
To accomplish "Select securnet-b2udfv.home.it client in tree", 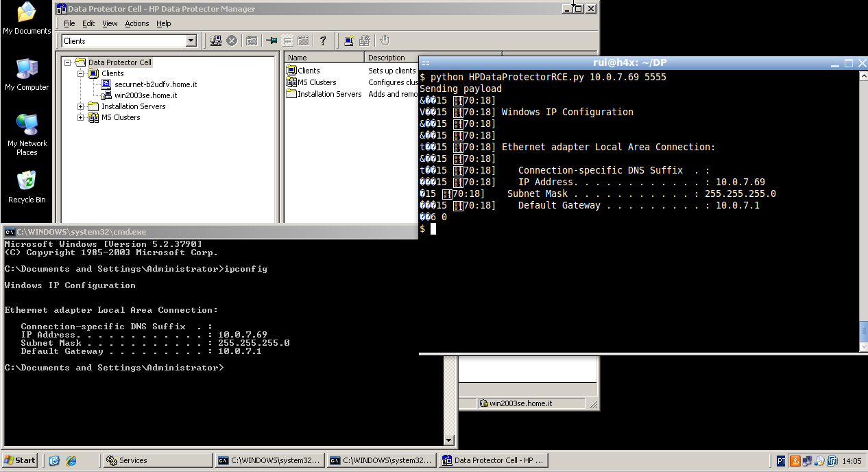I will (156, 84).
